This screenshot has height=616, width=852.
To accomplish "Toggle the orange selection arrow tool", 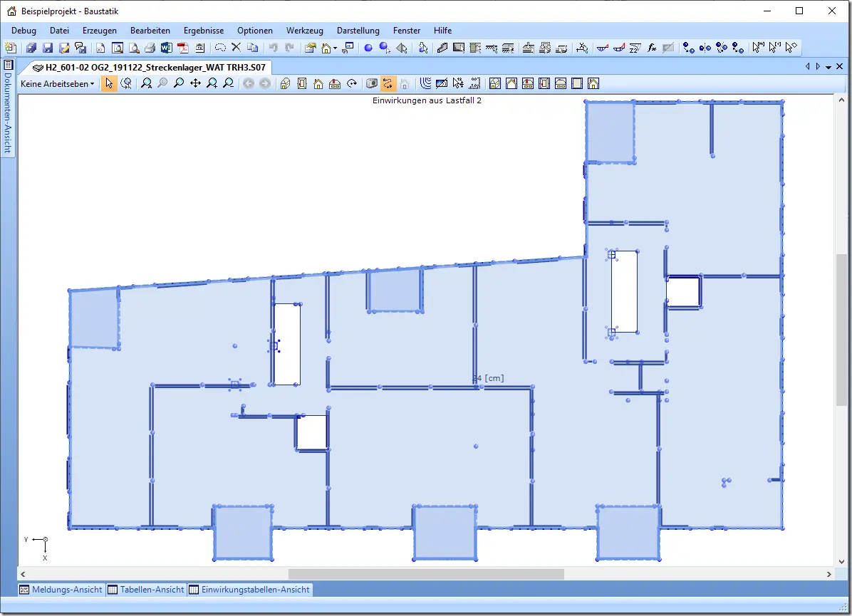I will click(x=109, y=83).
